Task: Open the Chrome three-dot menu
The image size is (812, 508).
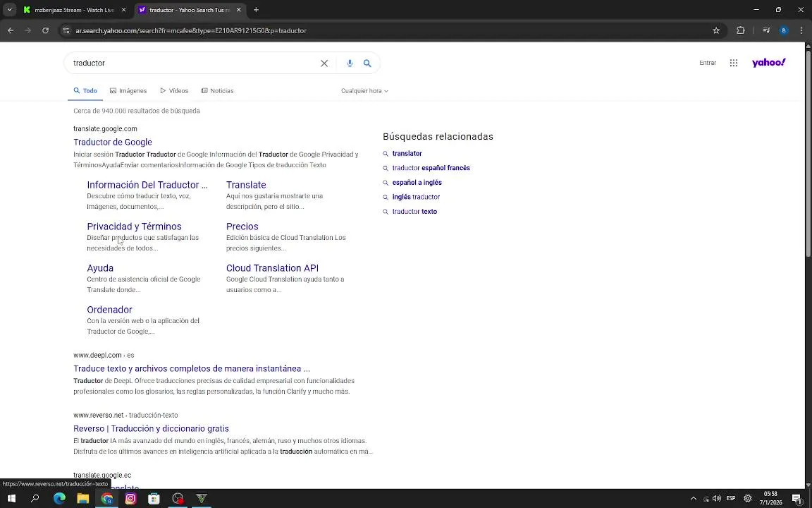Action: (x=801, y=30)
